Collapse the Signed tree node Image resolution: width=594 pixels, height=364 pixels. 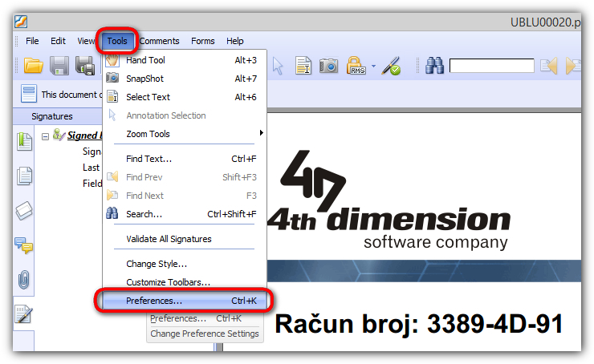[x=45, y=136]
